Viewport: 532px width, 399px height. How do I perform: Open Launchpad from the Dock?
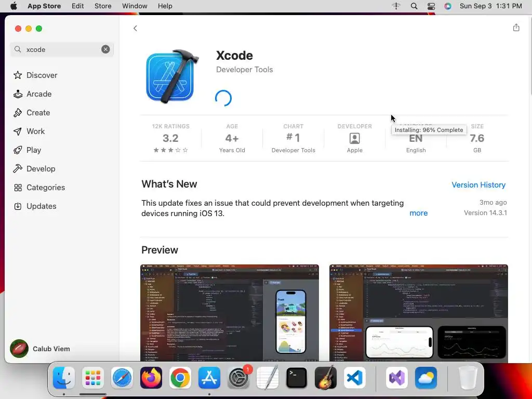pyautogui.click(x=93, y=378)
